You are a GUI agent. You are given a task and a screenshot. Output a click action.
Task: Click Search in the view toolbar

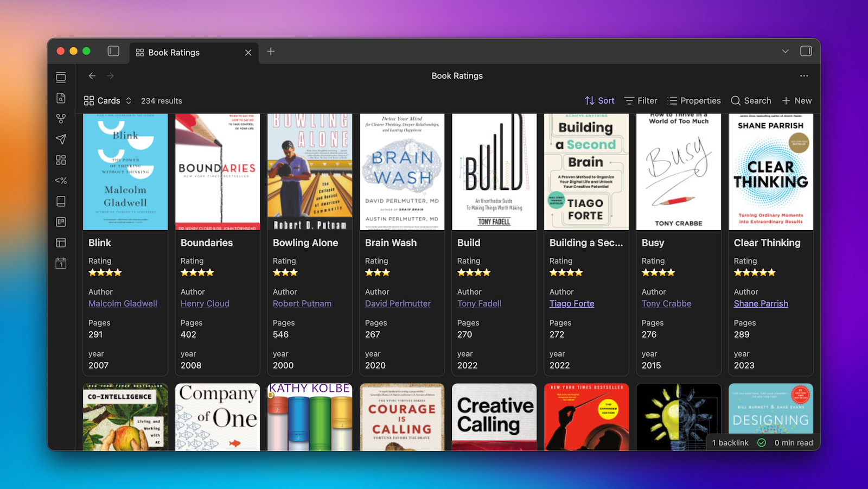751,101
